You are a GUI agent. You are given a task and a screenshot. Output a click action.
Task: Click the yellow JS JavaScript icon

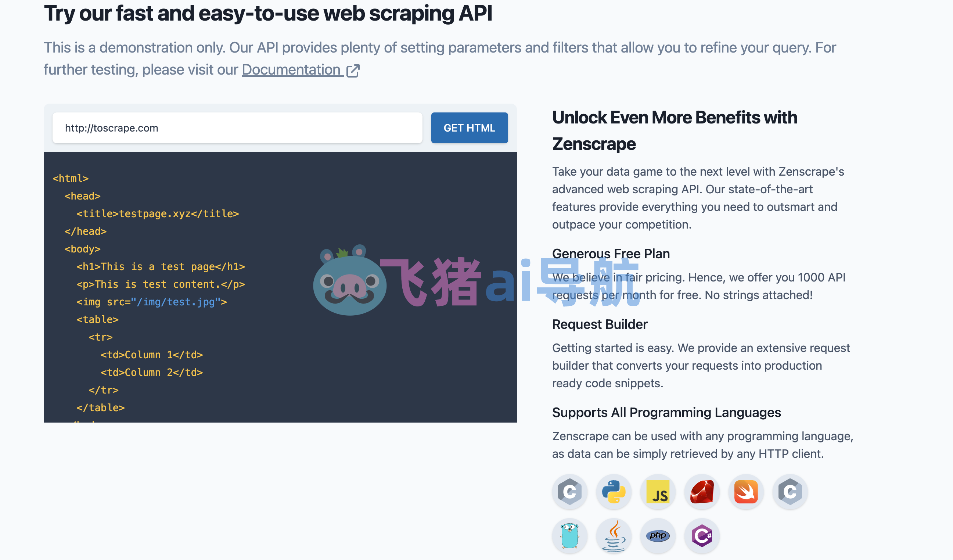[x=658, y=492]
